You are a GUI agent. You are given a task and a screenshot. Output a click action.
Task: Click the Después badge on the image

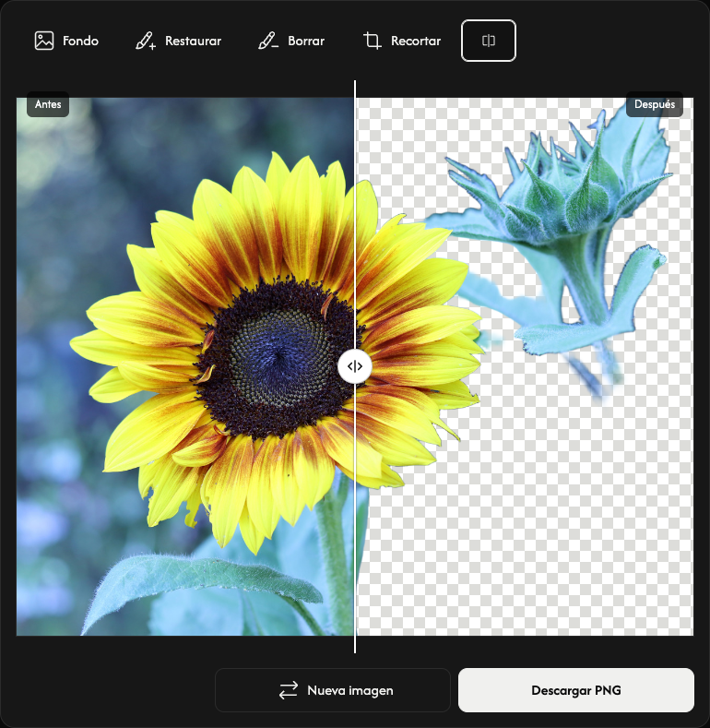pos(655,104)
